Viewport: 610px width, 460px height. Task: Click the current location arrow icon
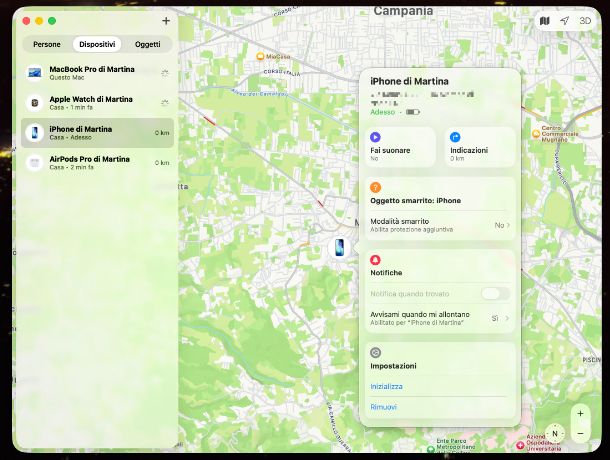tap(564, 21)
